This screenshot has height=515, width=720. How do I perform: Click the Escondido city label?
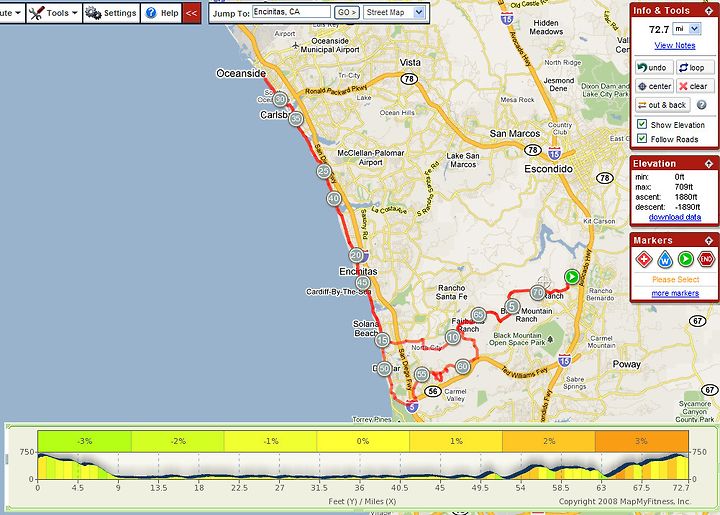(x=548, y=169)
